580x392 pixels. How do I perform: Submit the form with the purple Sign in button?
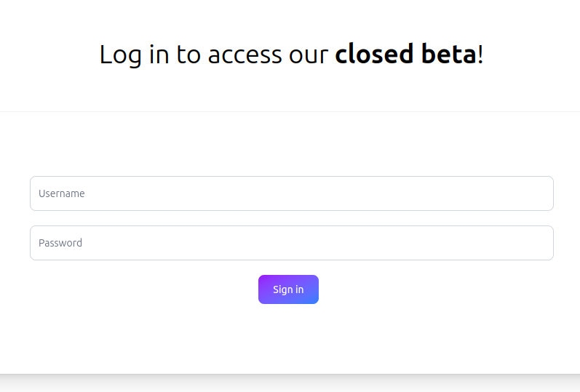point(288,289)
